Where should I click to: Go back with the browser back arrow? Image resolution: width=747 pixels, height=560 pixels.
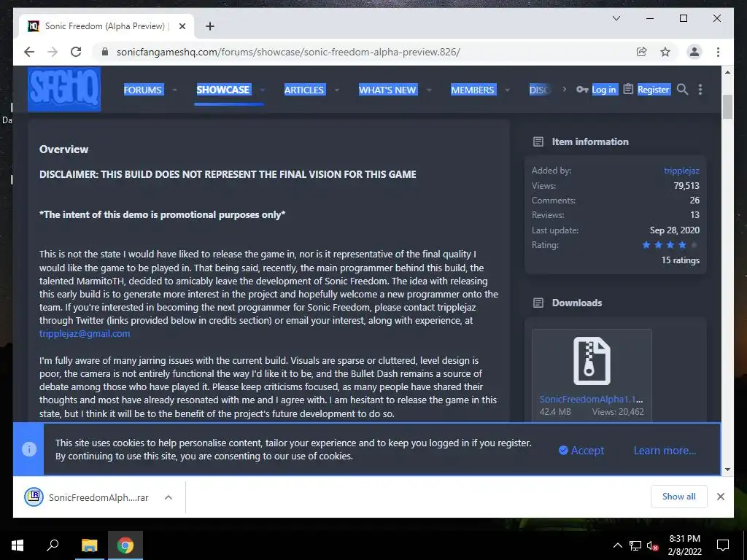click(29, 52)
